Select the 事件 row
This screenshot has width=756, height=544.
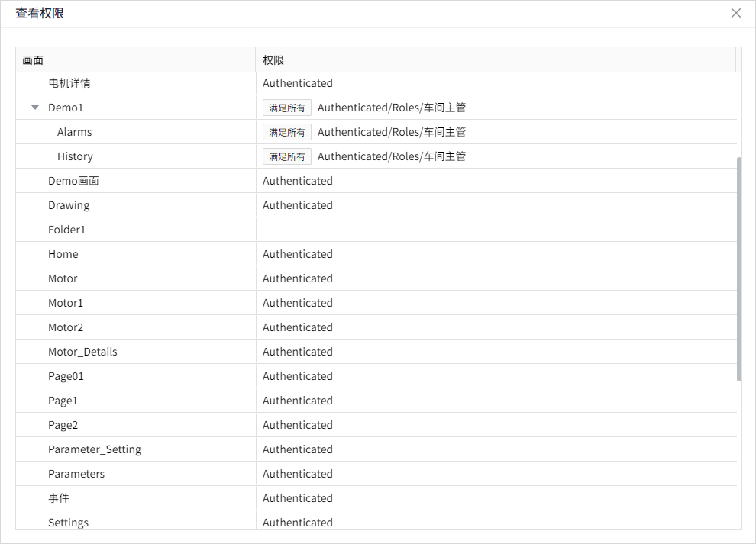click(59, 498)
